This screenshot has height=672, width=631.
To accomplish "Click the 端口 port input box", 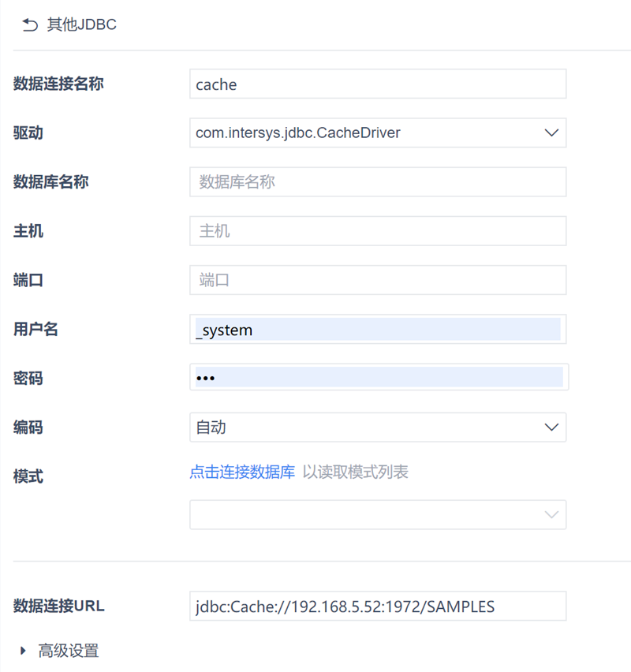I will [x=378, y=280].
